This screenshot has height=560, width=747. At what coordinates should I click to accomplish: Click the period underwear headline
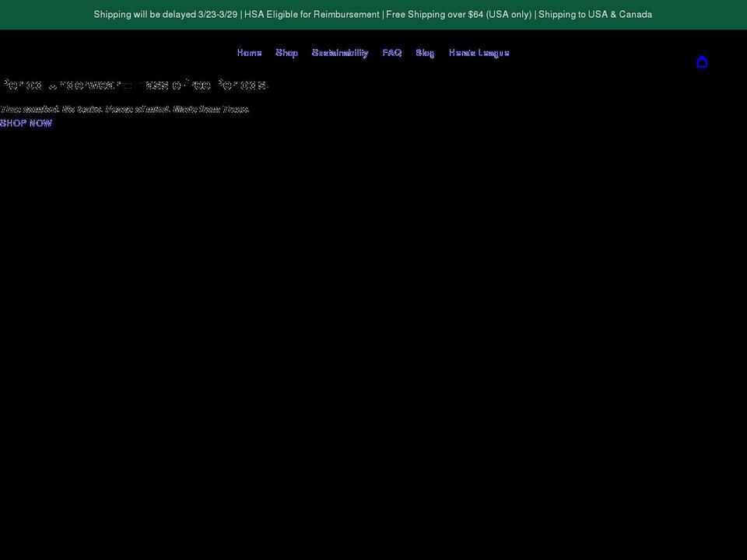134,85
